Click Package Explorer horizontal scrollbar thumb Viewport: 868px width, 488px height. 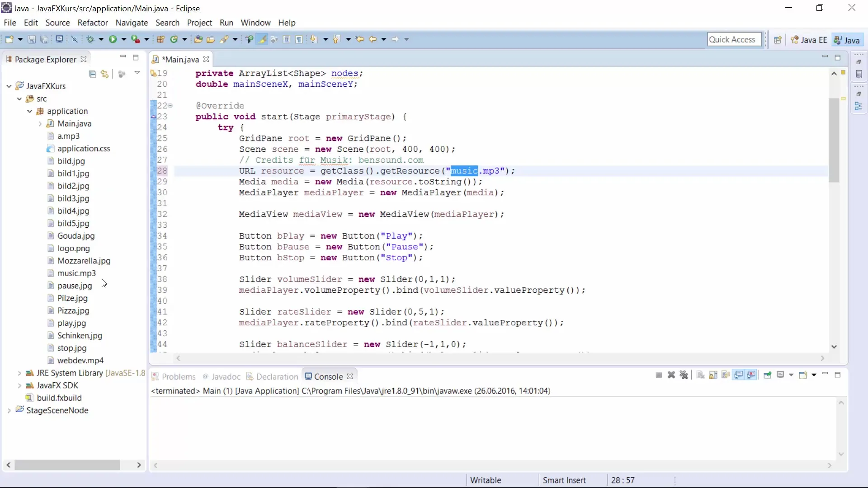(x=67, y=465)
